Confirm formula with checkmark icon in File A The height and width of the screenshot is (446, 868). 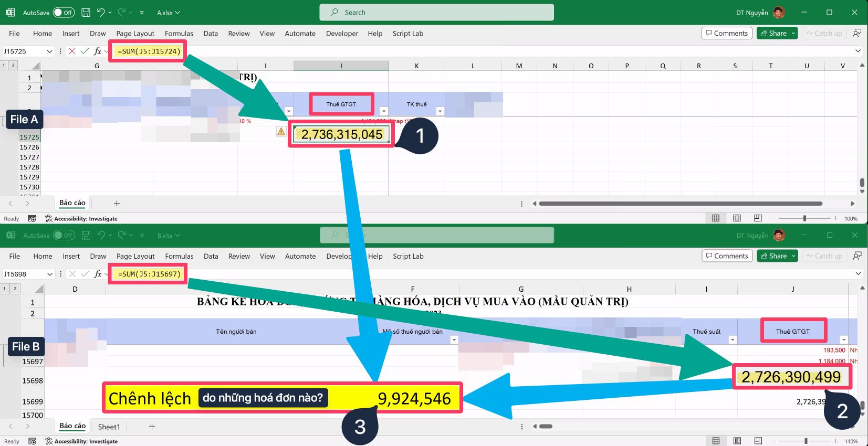(85, 51)
